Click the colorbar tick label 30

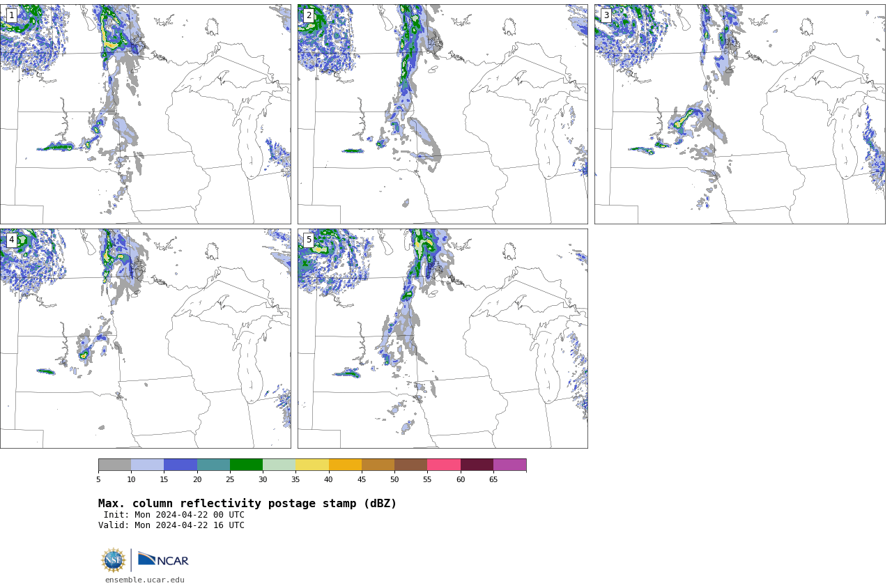point(263,479)
